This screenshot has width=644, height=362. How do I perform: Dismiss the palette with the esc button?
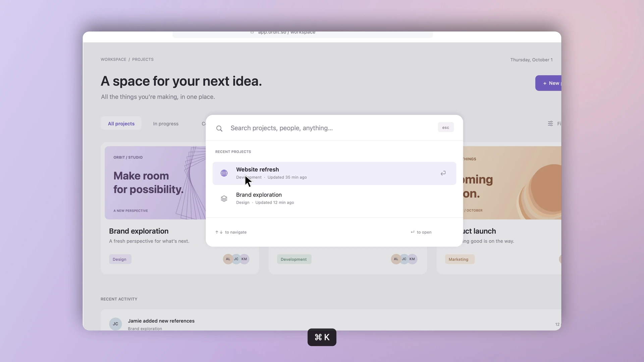[446, 127]
